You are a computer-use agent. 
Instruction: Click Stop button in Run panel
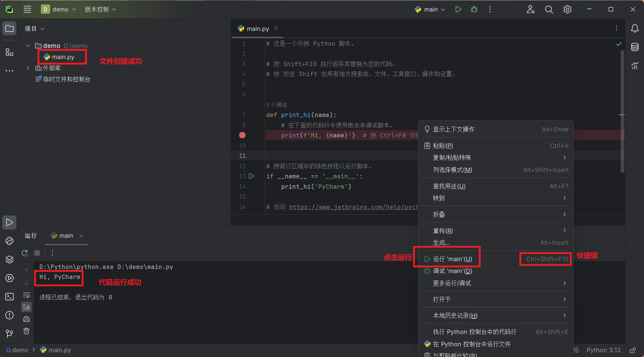click(37, 253)
